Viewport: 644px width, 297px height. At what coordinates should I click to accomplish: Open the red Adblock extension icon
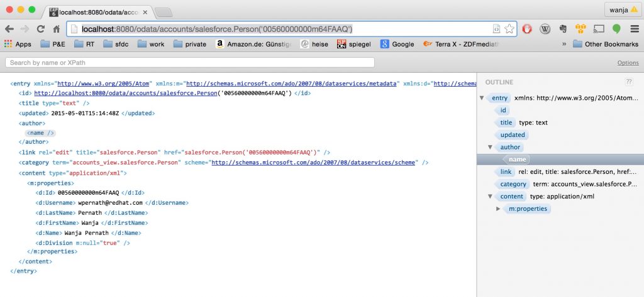pyautogui.click(x=527, y=29)
